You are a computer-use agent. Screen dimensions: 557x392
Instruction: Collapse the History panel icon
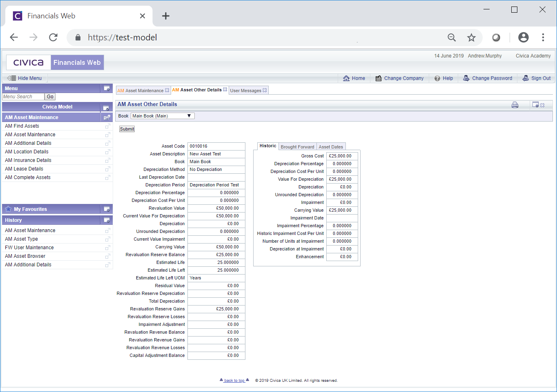point(107,220)
